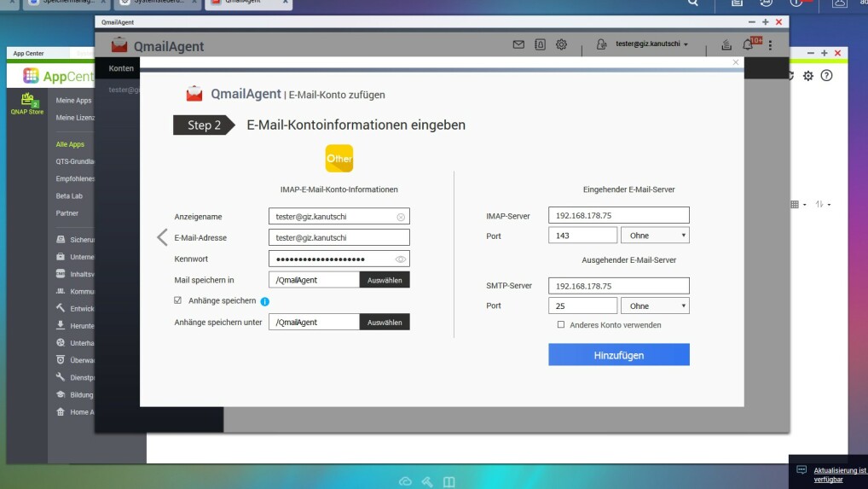868x489 pixels.
Task: Click the IMAP-Server address field
Action: pyautogui.click(x=619, y=215)
